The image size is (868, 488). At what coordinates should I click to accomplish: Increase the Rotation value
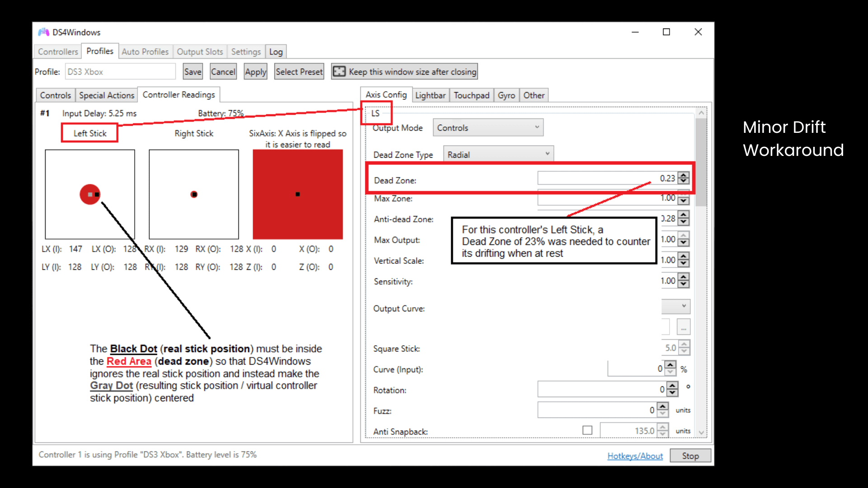tap(673, 386)
